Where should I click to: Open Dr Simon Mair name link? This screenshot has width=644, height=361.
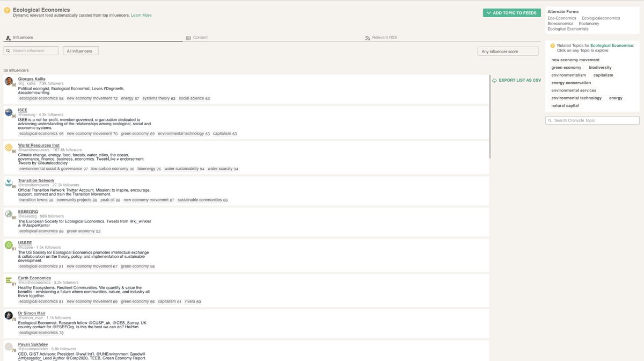point(33,313)
